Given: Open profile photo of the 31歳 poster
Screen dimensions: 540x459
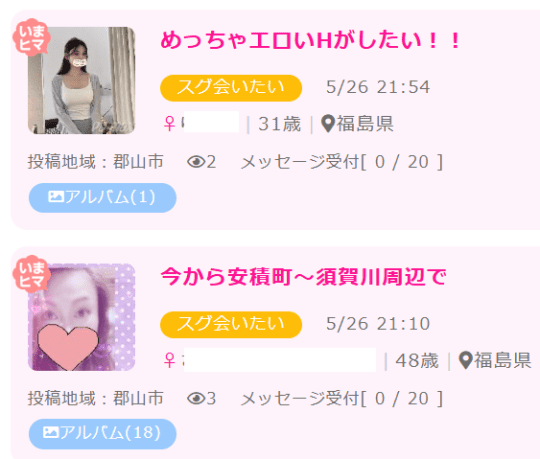Looking at the screenshot, I should click(x=81, y=80).
